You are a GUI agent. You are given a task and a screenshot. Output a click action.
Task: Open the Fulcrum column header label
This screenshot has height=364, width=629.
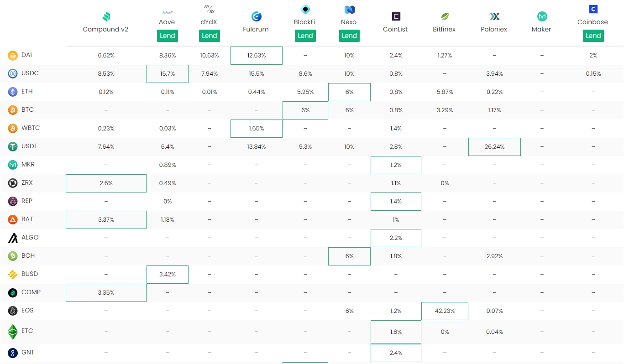tap(256, 29)
